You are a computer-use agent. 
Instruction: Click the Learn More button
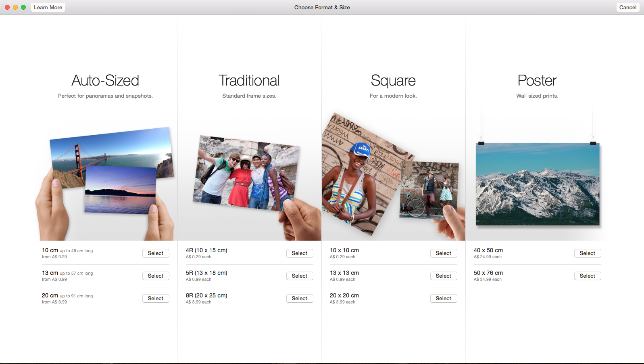48,7
